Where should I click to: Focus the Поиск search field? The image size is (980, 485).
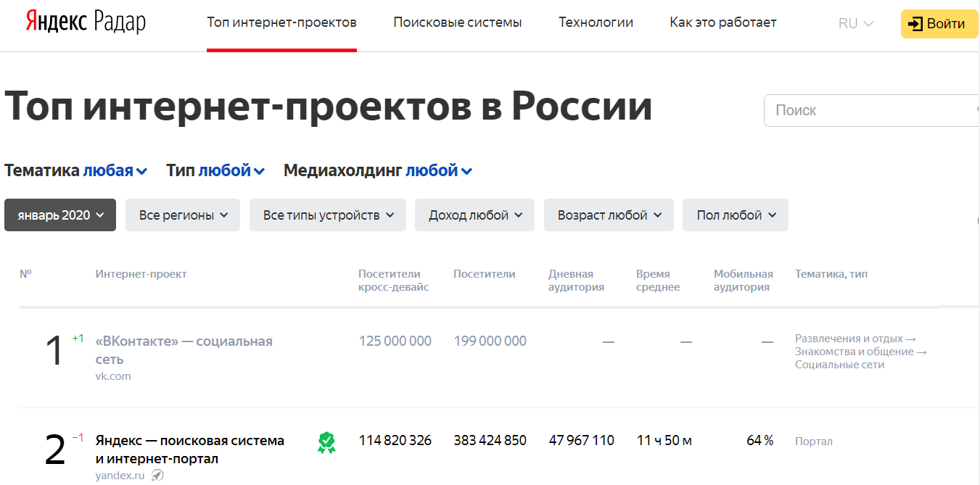(872, 110)
